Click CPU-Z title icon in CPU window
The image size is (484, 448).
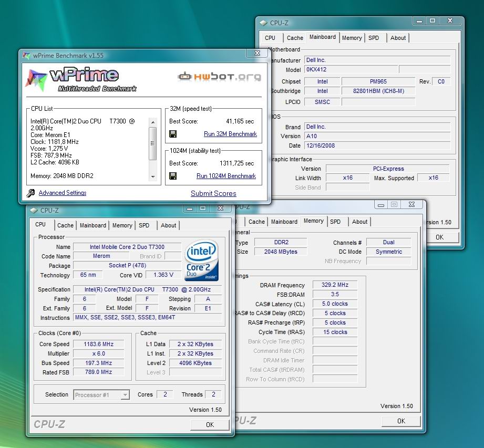34,211
